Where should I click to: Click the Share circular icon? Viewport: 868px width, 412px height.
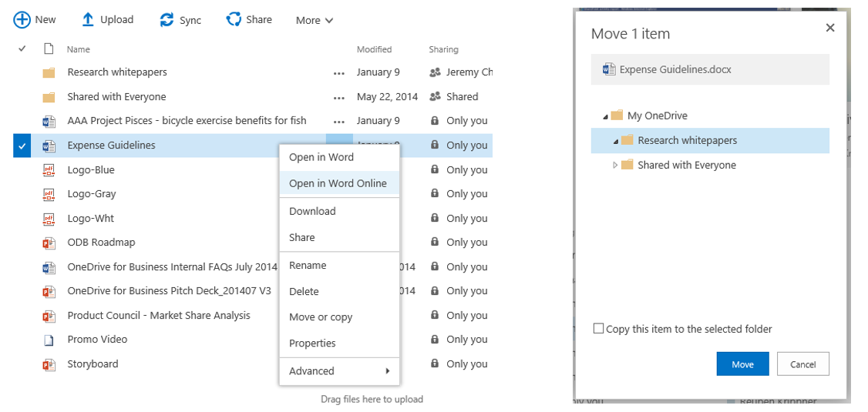234,19
